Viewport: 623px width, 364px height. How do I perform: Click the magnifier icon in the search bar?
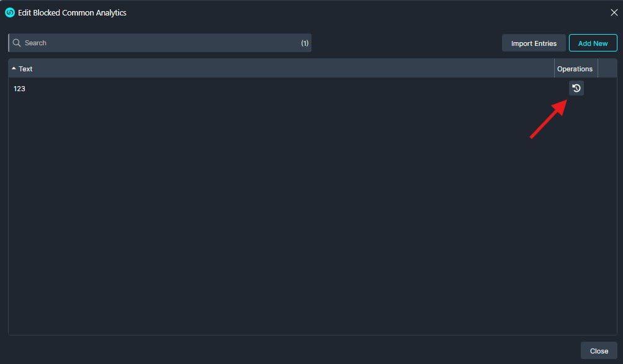17,43
